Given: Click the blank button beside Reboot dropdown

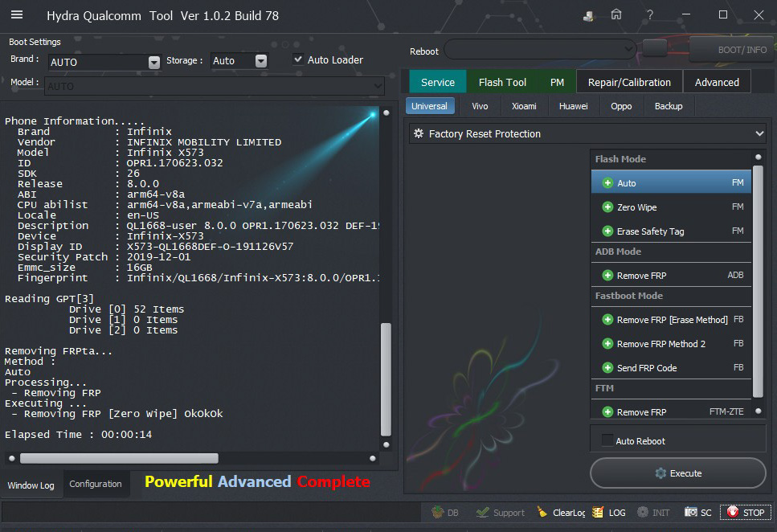Looking at the screenshot, I should pyautogui.click(x=655, y=48).
